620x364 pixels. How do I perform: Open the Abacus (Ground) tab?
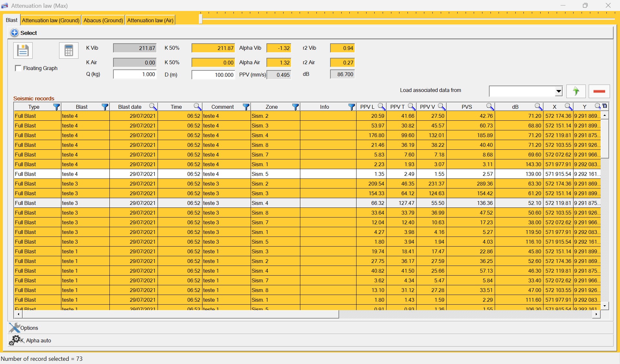pos(103,20)
